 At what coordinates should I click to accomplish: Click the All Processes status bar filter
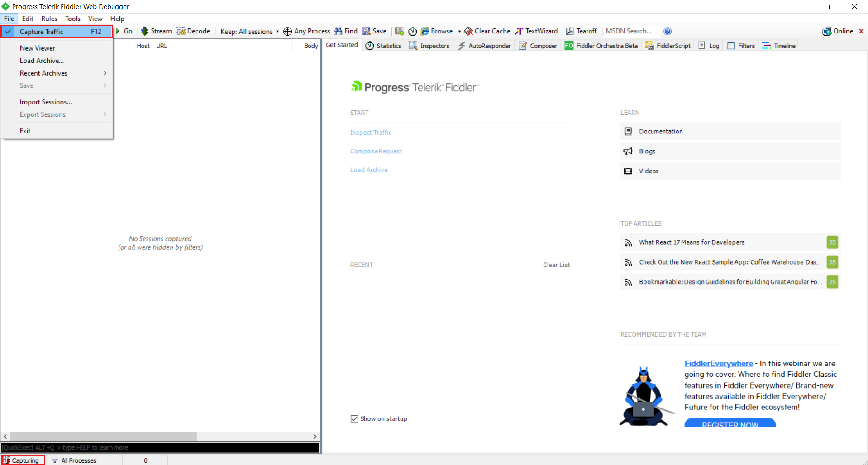pos(74,460)
